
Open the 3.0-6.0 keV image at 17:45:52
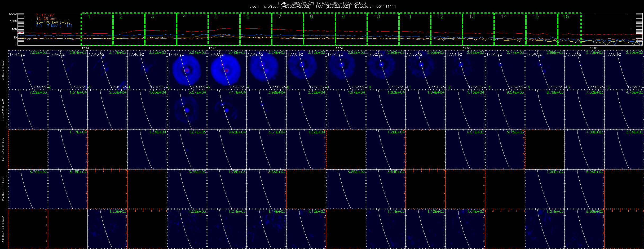coord(107,70)
